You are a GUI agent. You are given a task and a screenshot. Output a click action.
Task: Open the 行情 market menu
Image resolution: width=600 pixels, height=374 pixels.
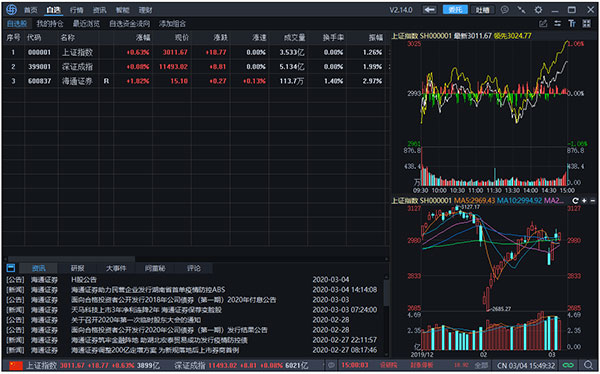(77, 10)
